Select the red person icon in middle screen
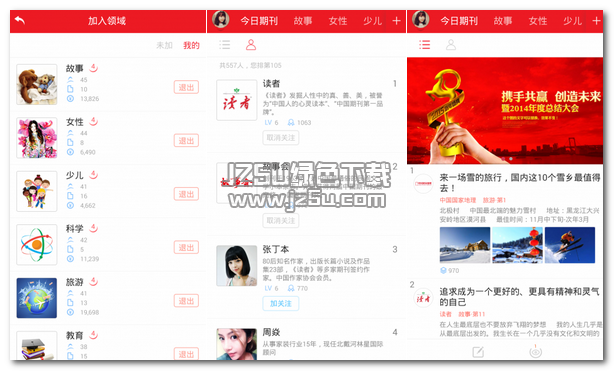 pyautogui.click(x=251, y=45)
